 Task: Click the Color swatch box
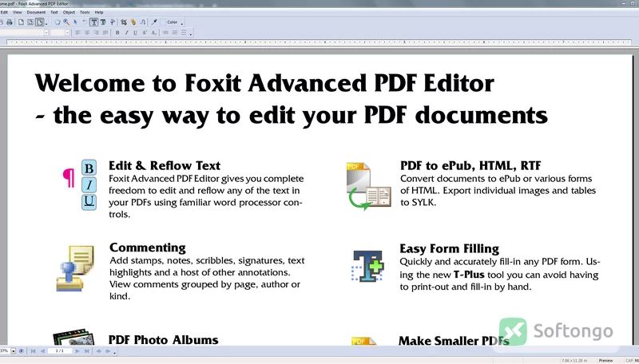point(163,22)
